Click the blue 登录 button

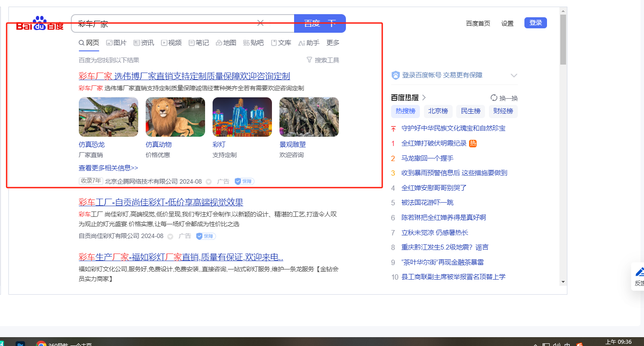tap(535, 23)
